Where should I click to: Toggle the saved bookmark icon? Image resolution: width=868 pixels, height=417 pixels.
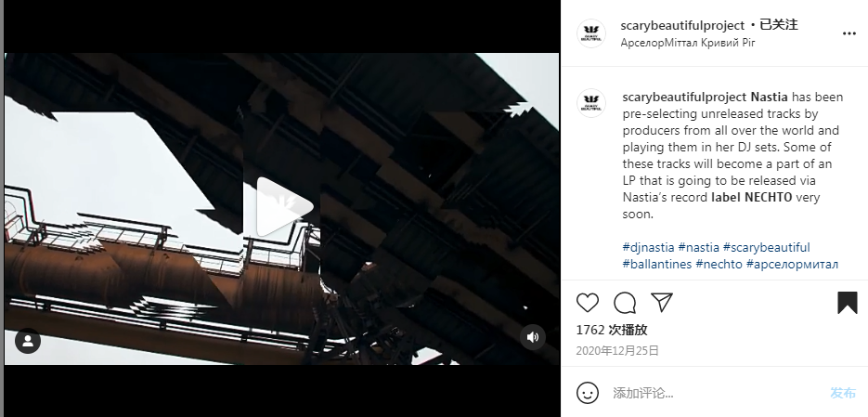tap(847, 303)
